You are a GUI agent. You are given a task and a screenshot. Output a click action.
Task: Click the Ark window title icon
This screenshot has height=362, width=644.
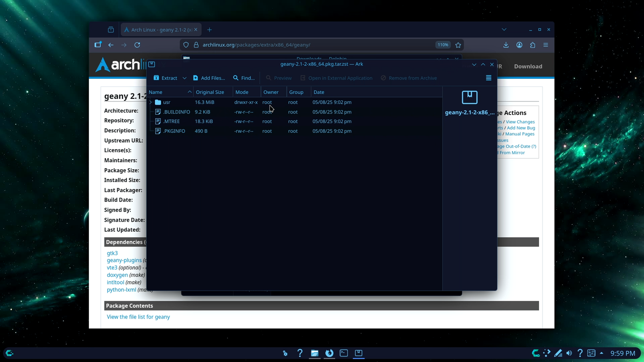point(152,64)
